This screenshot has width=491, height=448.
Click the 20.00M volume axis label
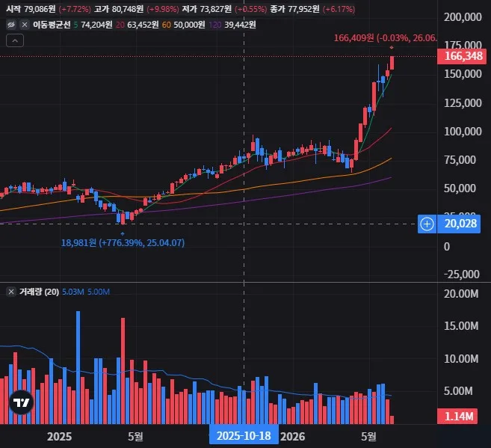click(461, 293)
